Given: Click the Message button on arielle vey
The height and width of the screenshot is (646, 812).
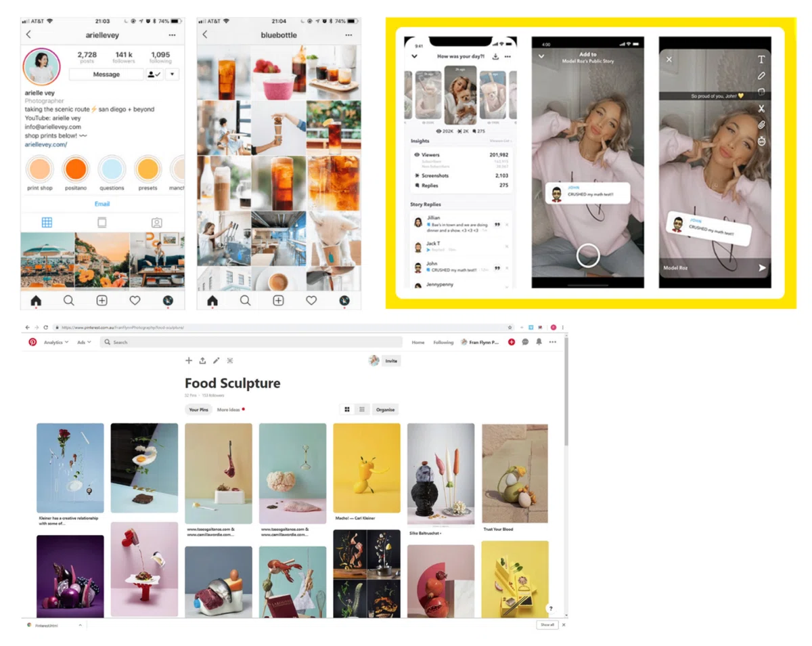Looking at the screenshot, I should pyautogui.click(x=106, y=74).
